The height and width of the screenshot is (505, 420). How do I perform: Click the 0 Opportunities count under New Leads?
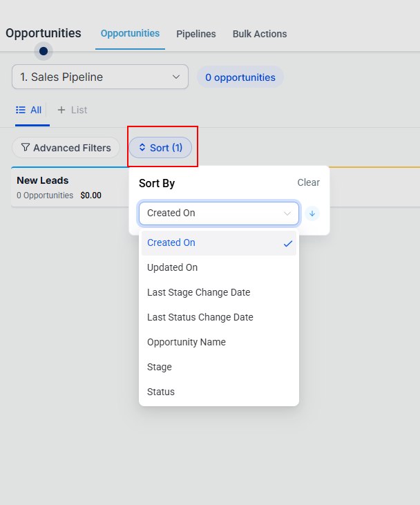click(x=45, y=196)
